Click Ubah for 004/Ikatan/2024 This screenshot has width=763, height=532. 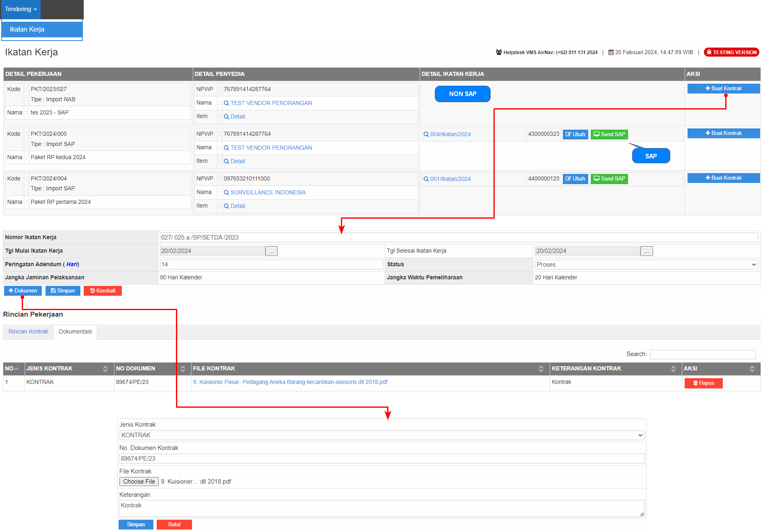[575, 135]
